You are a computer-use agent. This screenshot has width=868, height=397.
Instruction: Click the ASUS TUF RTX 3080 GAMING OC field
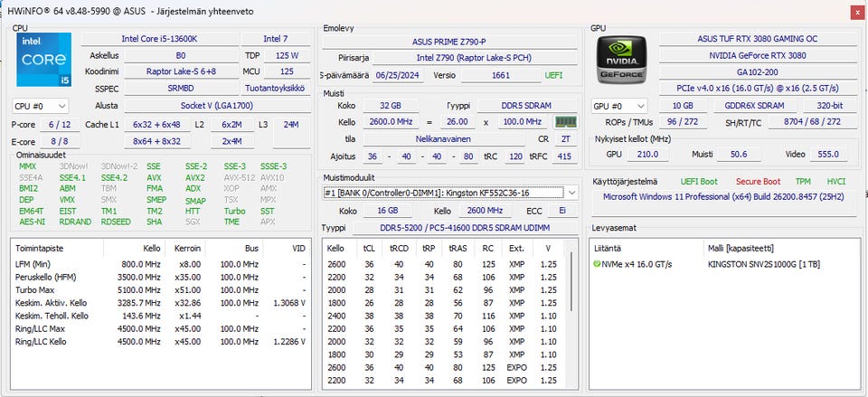(x=758, y=39)
